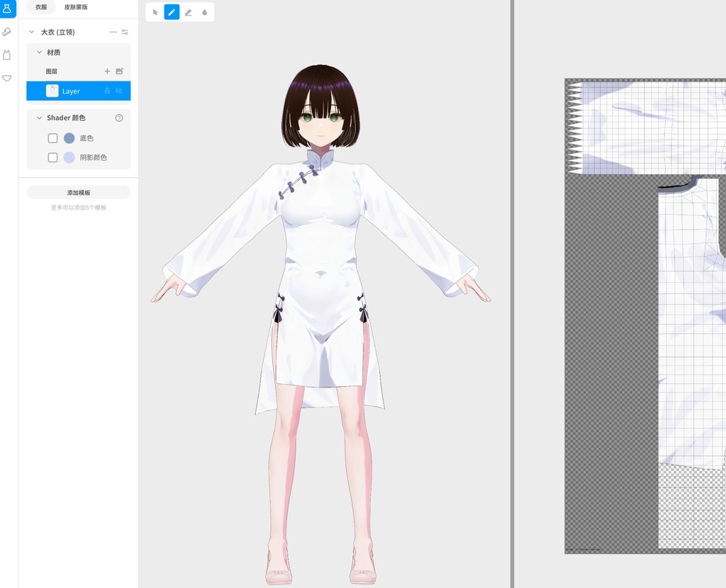Image resolution: width=726 pixels, height=588 pixels.
Task: Collapse the 材质 group
Action: coord(39,52)
